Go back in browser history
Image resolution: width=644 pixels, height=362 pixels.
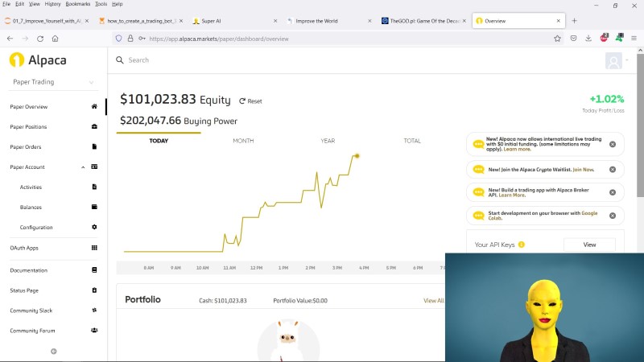click(10, 39)
